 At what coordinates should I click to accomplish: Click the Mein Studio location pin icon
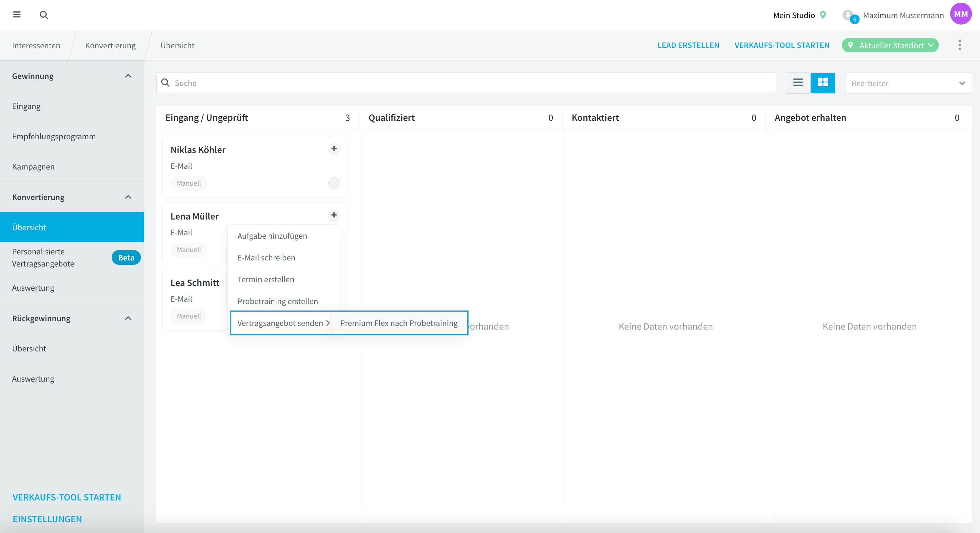pos(823,15)
